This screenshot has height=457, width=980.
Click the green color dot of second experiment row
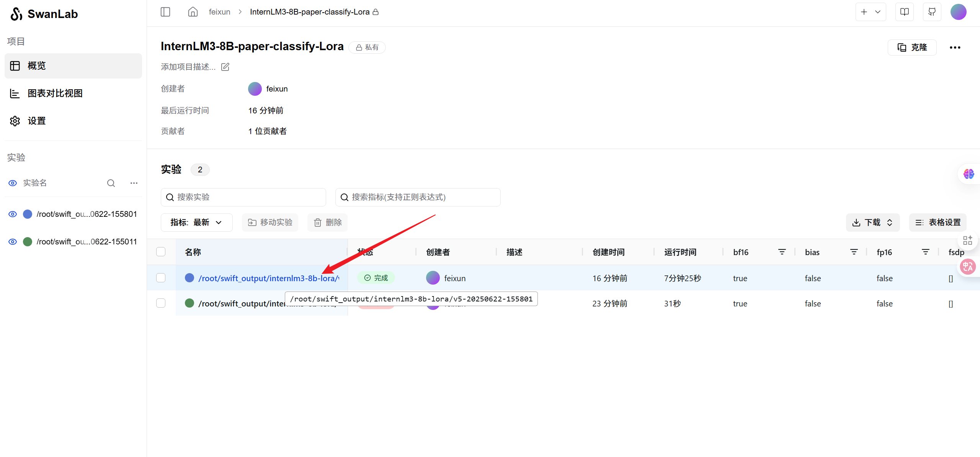[189, 303]
